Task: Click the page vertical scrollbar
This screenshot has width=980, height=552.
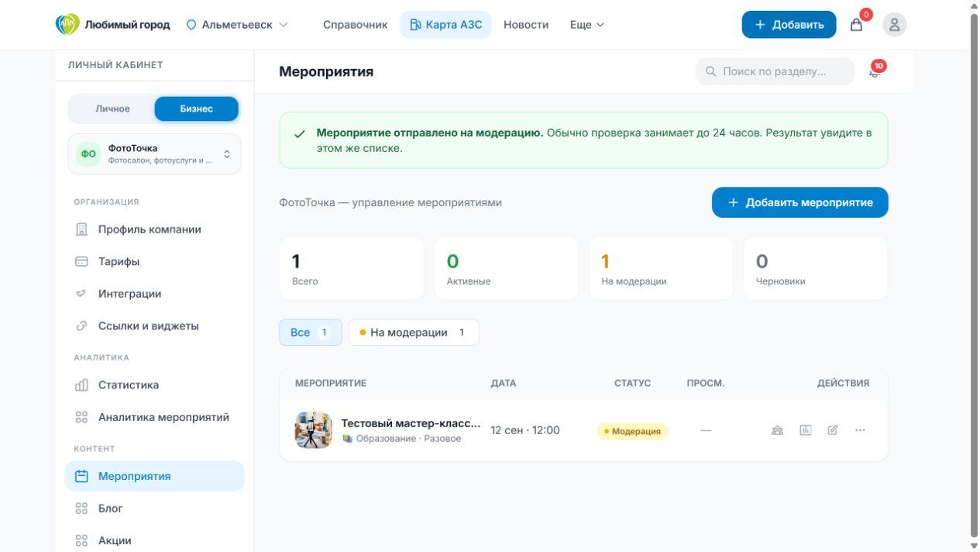Action: coord(974,276)
